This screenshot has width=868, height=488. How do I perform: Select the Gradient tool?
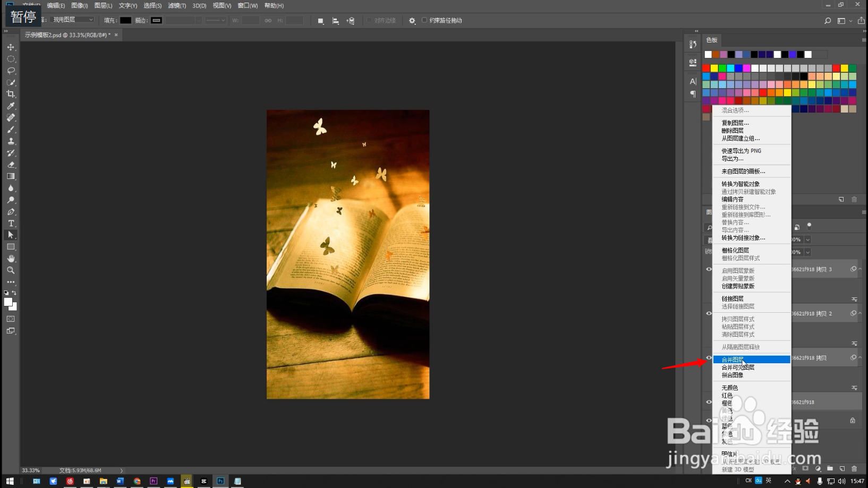(x=11, y=176)
